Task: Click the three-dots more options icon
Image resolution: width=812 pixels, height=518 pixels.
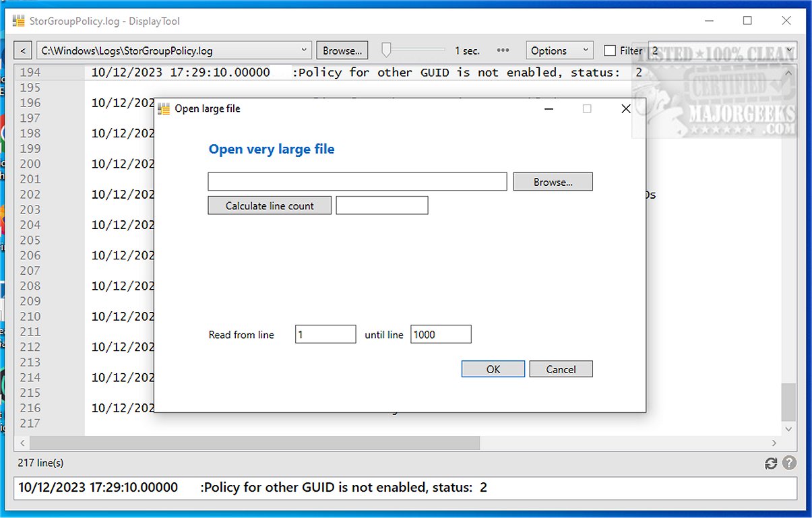Action: [503, 51]
